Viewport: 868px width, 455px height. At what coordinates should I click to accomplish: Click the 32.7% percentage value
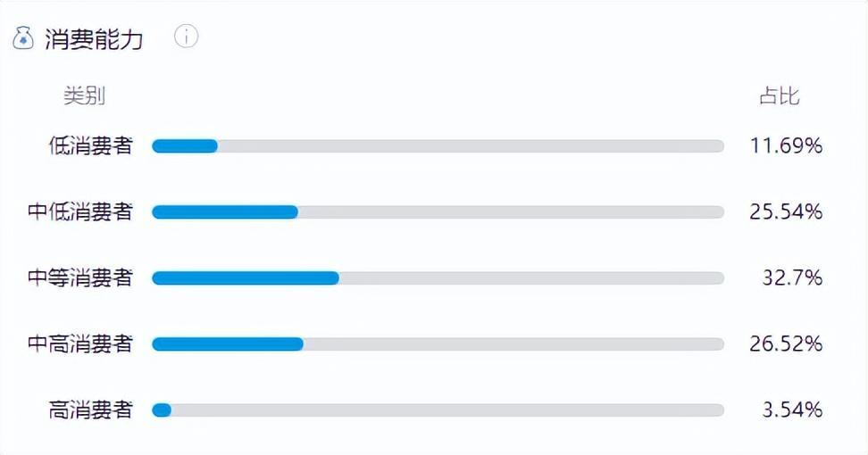tap(792, 277)
